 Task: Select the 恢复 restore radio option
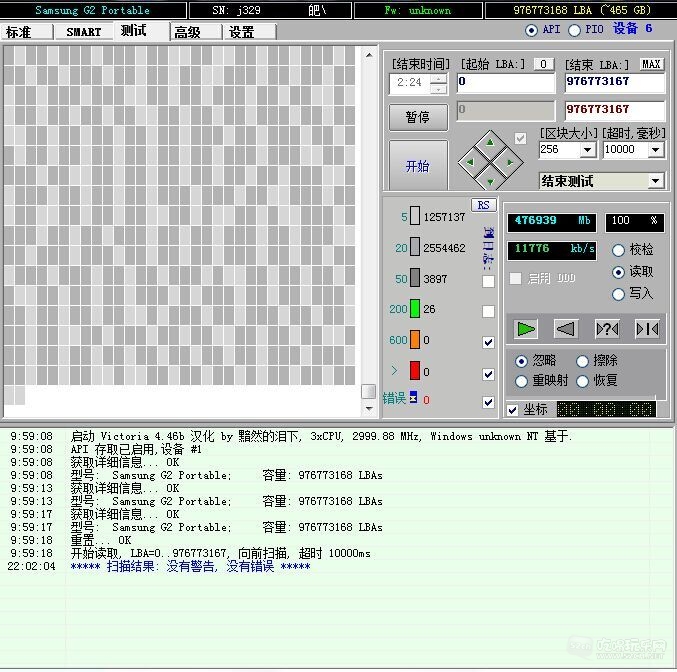click(582, 381)
